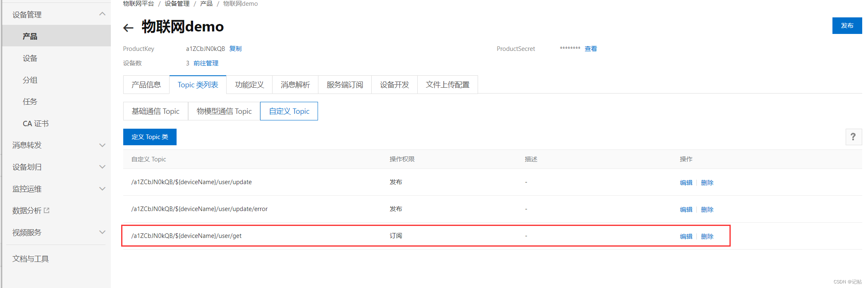The image size is (868, 288).
Task: Switch to the 消息解析 tab
Action: pyautogui.click(x=295, y=84)
